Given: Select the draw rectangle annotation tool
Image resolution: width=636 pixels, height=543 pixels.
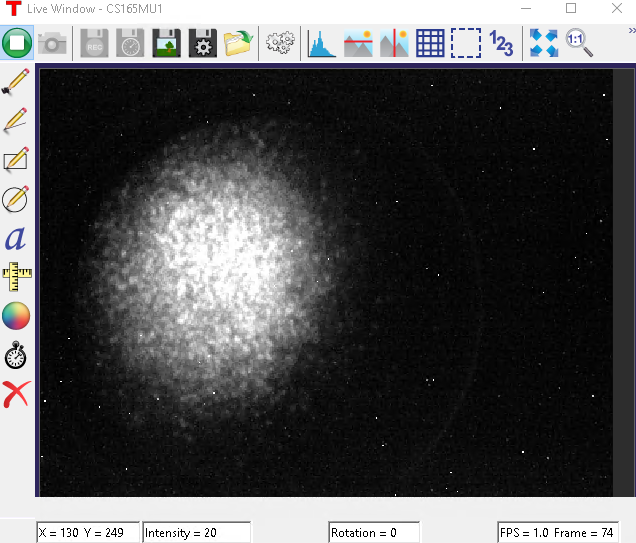Looking at the screenshot, I should click(x=16, y=160).
